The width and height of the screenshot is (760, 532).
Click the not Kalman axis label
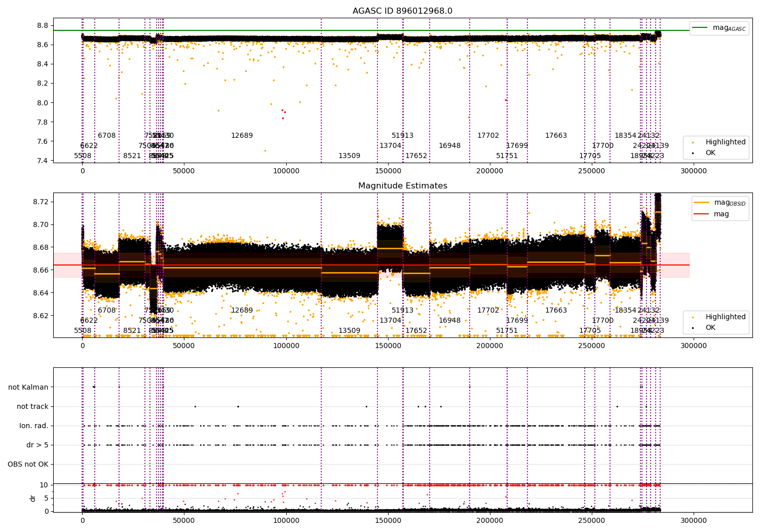click(x=28, y=387)
